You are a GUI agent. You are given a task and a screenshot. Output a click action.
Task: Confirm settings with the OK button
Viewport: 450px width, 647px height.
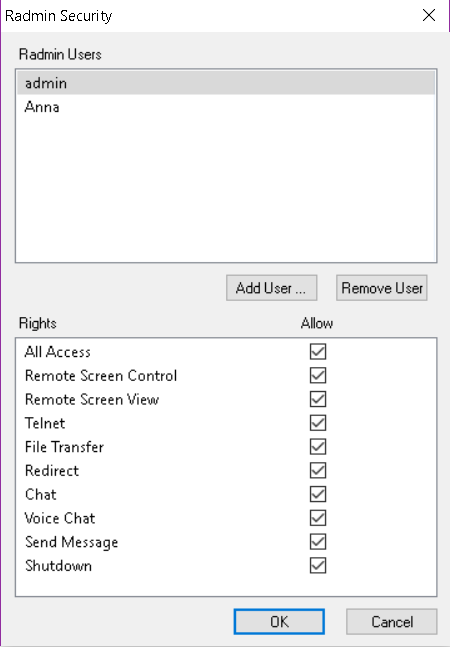click(279, 621)
